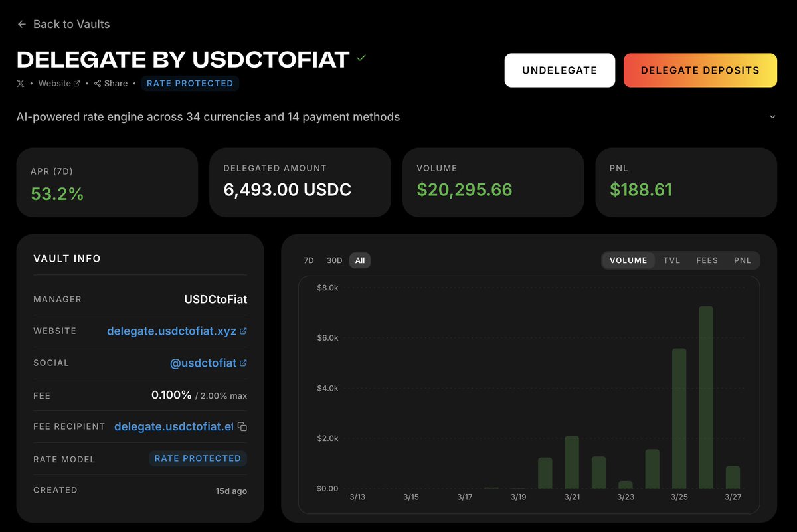The width and height of the screenshot is (797, 532).
Task: Expand the description with the chevron arrow
Action: click(x=772, y=117)
